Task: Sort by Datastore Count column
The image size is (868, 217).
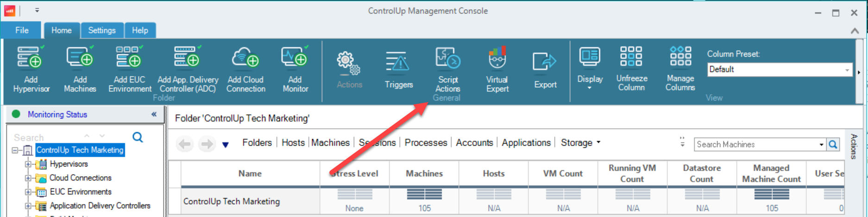Action: (x=702, y=173)
